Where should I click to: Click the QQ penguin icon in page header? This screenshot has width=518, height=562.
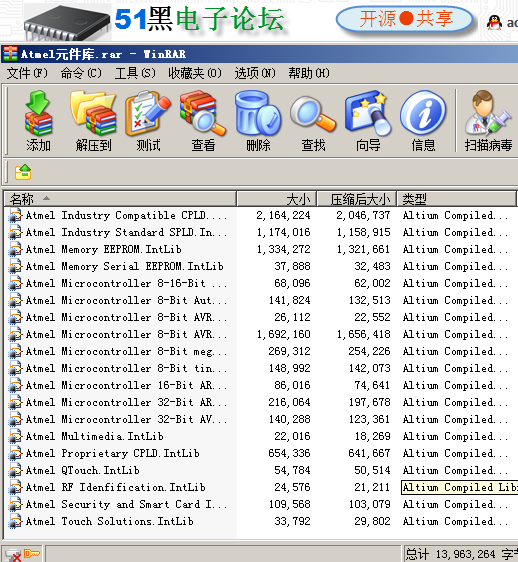pyautogui.click(x=494, y=23)
